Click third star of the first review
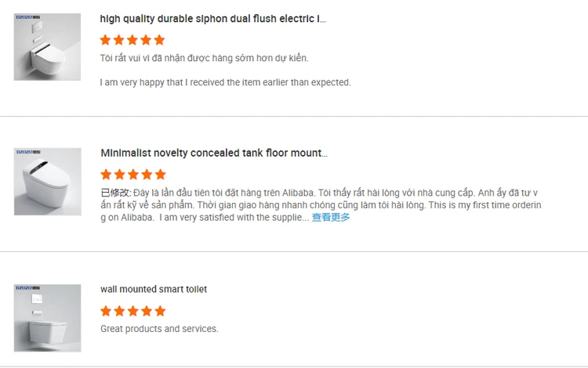This screenshot has height=368, width=588. click(x=132, y=40)
